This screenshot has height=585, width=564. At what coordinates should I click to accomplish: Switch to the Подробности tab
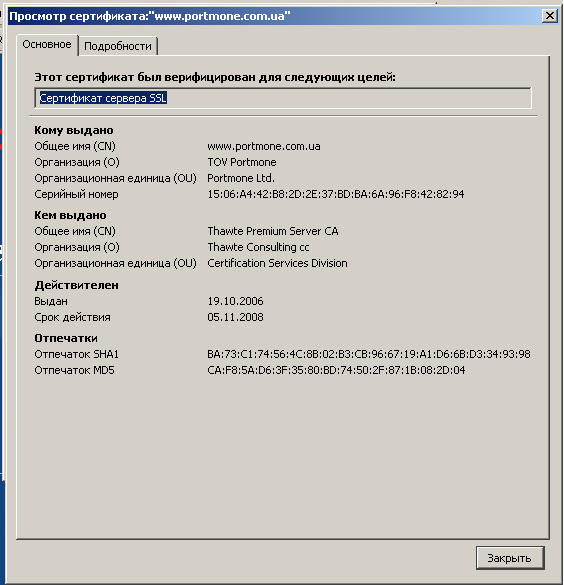[118, 46]
